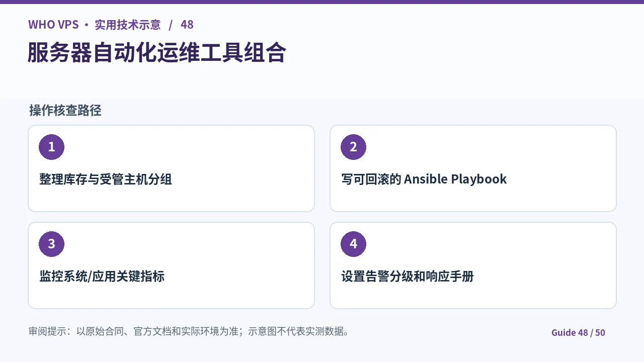Click the page indicator Guide 48 / 50
This screenshot has width=644, height=362.
pyautogui.click(x=578, y=332)
